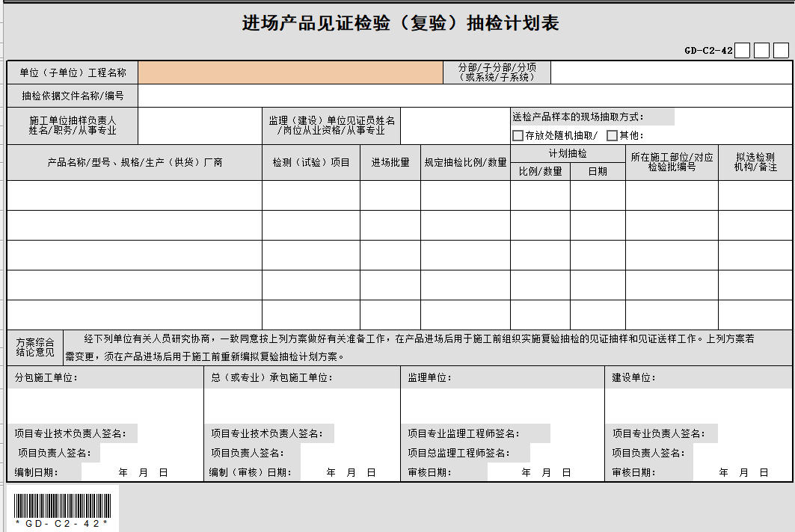Screen dimensions: 795x532
Task: Select first row cell under 检测（试验）项目
Action: (x=310, y=196)
